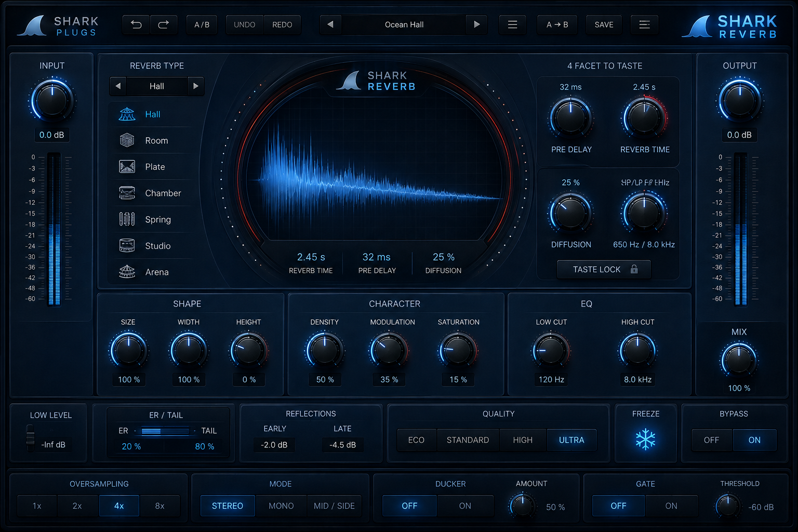Viewport: 798px width, 532px height.
Task: Select the Studio reverb type icon
Action: [x=127, y=246]
